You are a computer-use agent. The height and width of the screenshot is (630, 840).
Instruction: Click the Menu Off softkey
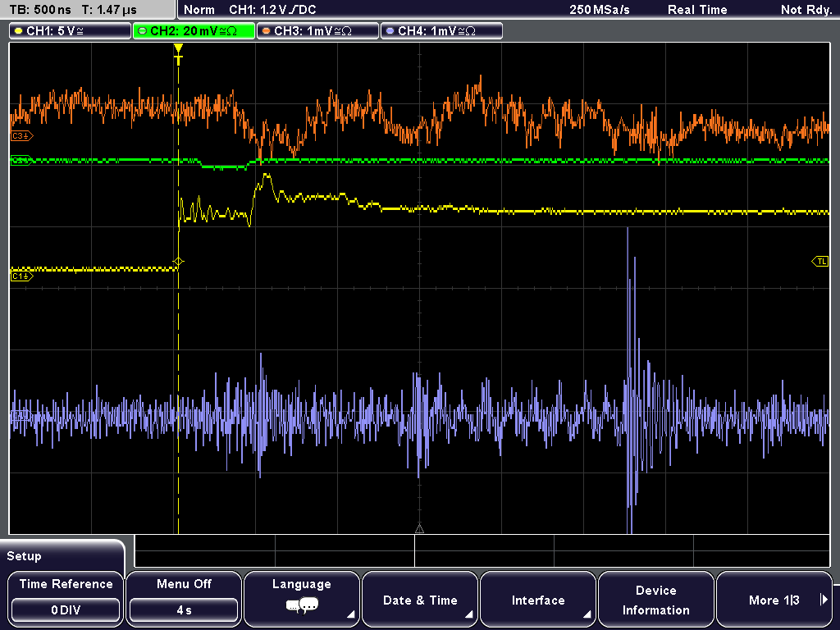click(184, 598)
